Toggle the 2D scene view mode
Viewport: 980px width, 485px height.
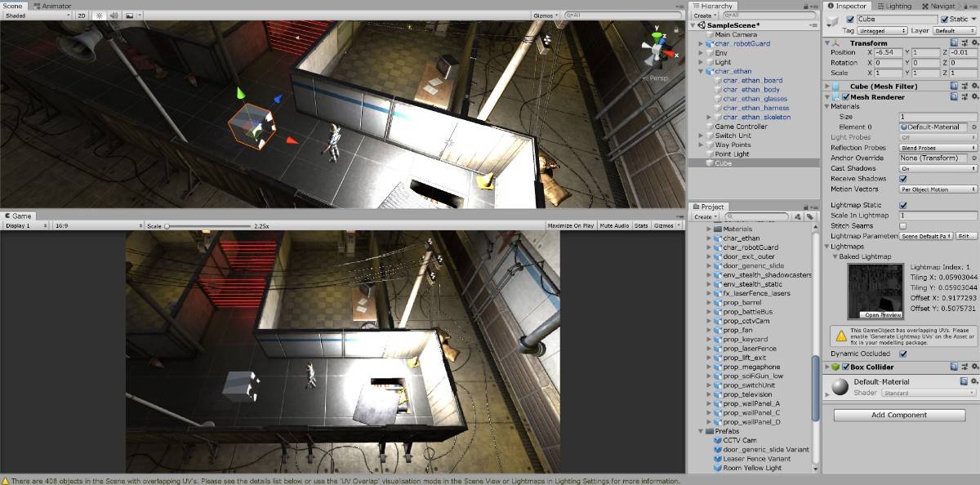click(x=82, y=16)
